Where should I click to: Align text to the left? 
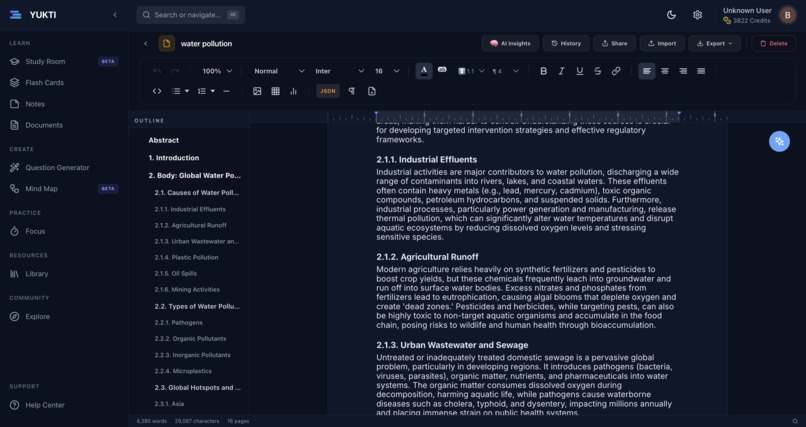pos(647,71)
